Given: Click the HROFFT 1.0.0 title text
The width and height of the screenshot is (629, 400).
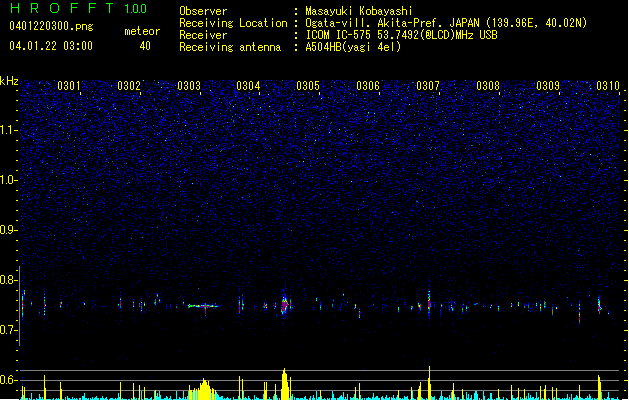Looking at the screenshot, I should point(79,8).
